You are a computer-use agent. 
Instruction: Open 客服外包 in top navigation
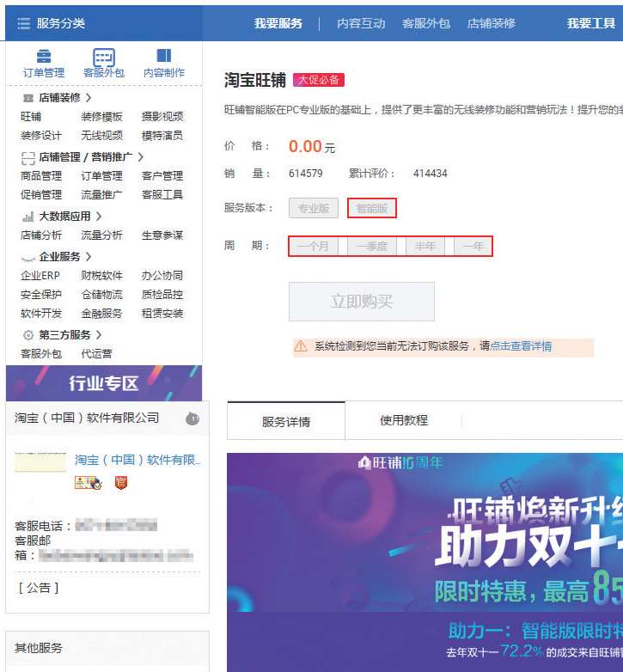(x=426, y=23)
